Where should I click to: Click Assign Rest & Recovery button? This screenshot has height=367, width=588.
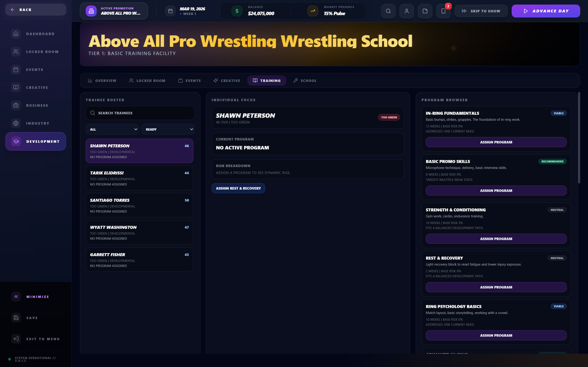[238, 188]
